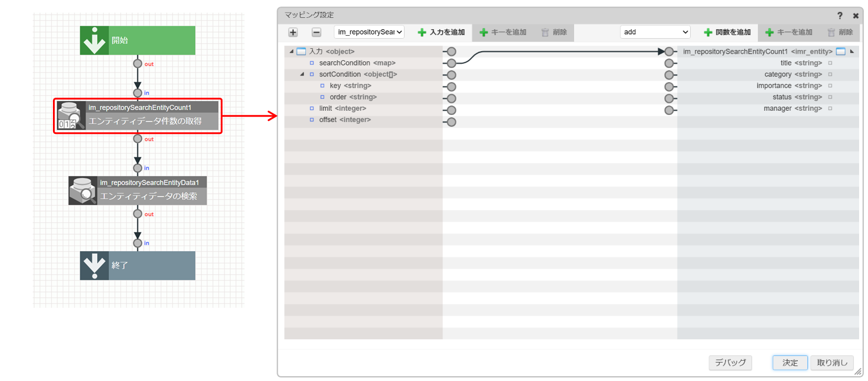Collapse the 入力 object tree node
Viewport: 868px width, 381px height.
tap(291, 52)
